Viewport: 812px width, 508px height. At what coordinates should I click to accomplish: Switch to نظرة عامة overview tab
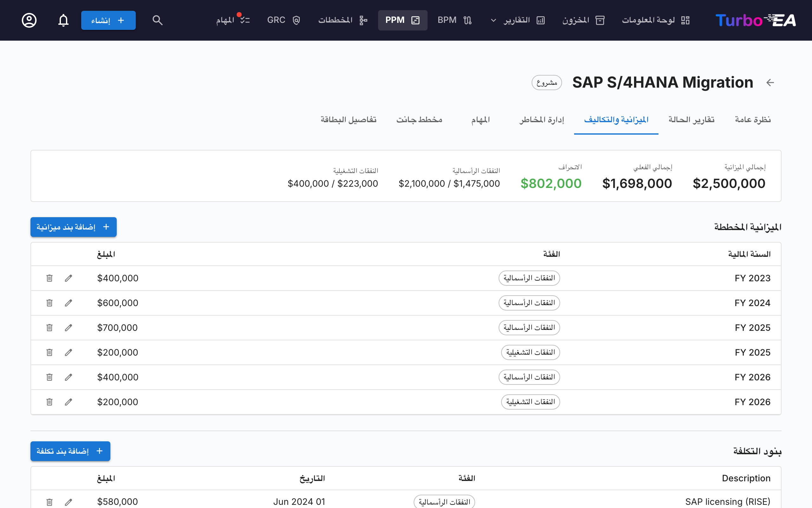point(753,120)
